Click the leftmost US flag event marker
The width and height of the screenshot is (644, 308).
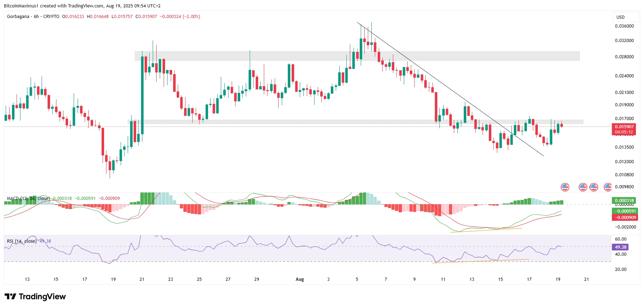(x=565, y=187)
